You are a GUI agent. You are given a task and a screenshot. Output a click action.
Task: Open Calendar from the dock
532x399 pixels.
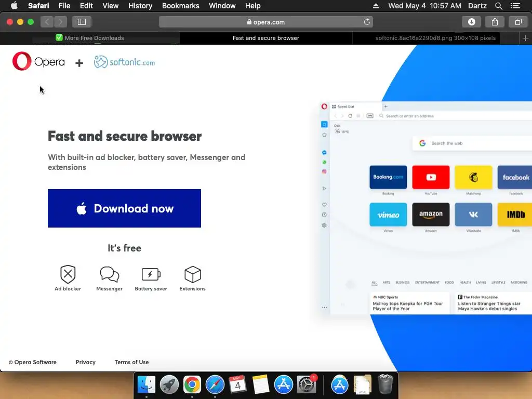click(237, 384)
